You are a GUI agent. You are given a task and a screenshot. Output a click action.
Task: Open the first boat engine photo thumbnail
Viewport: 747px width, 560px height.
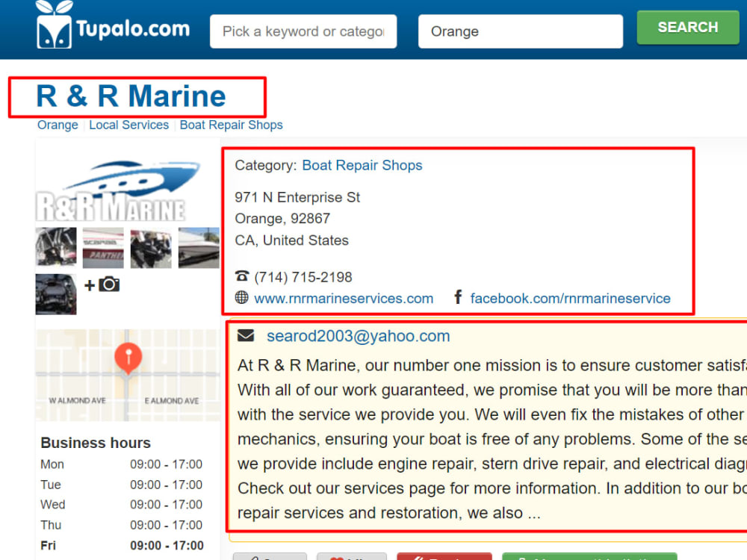[56, 248]
